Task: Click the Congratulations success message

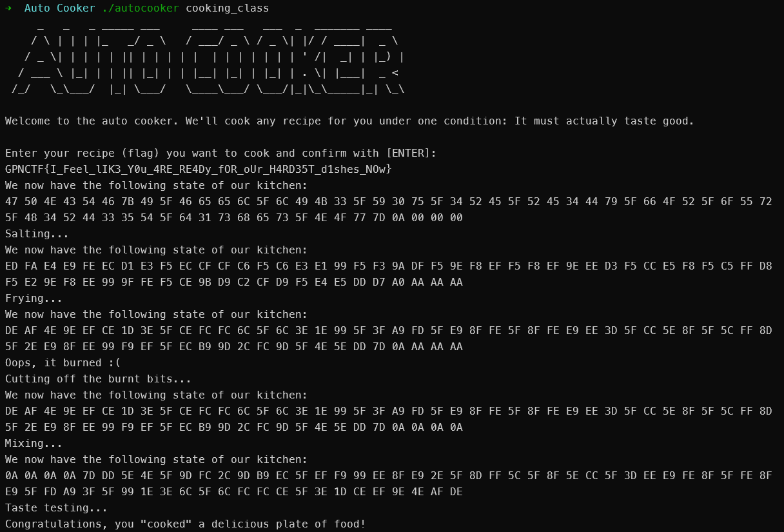Action: pyautogui.click(x=185, y=524)
